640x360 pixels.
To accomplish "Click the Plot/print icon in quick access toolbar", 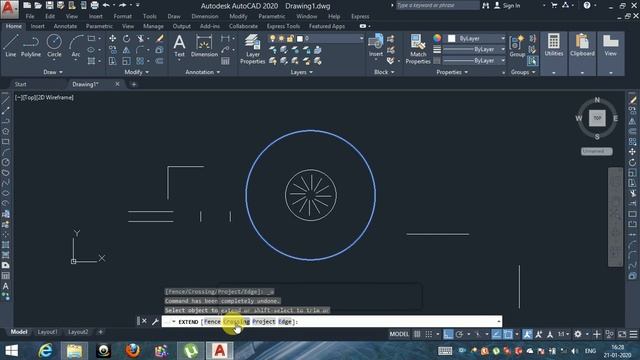I will tap(94, 5).
